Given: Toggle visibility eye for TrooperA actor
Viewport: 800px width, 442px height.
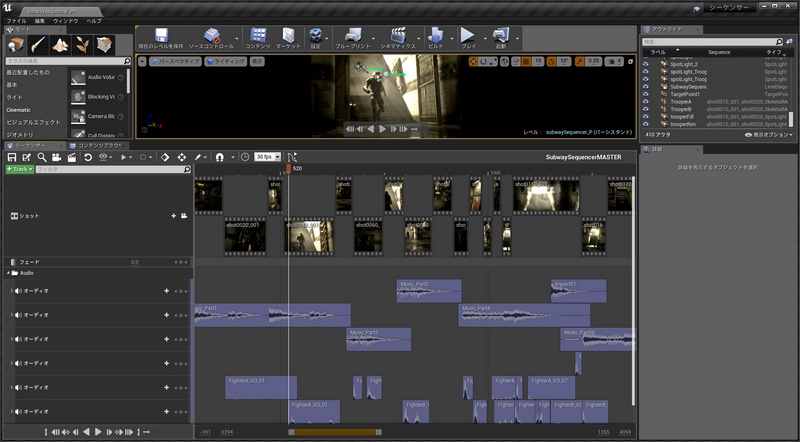Looking at the screenshot, I should [x=646, y=101].
